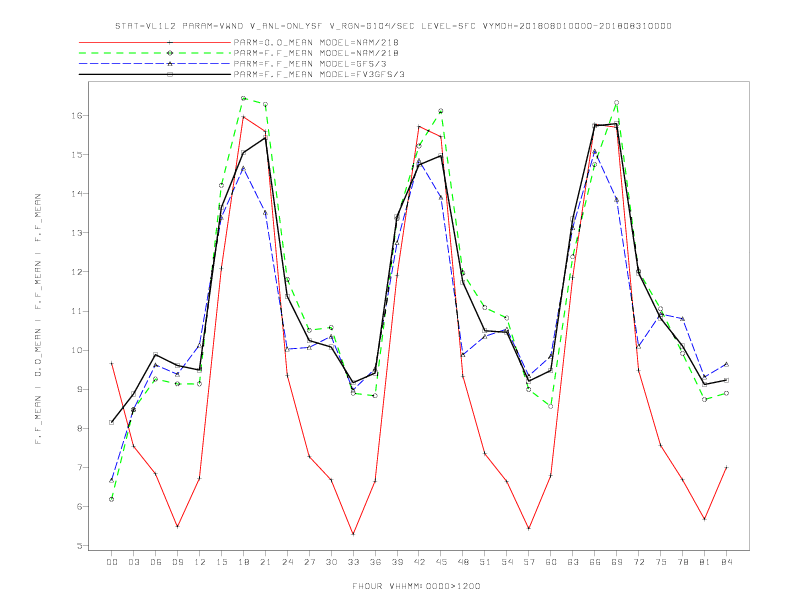Click x-axis tick label 51

pyautogui.click(x=485, y=562)
